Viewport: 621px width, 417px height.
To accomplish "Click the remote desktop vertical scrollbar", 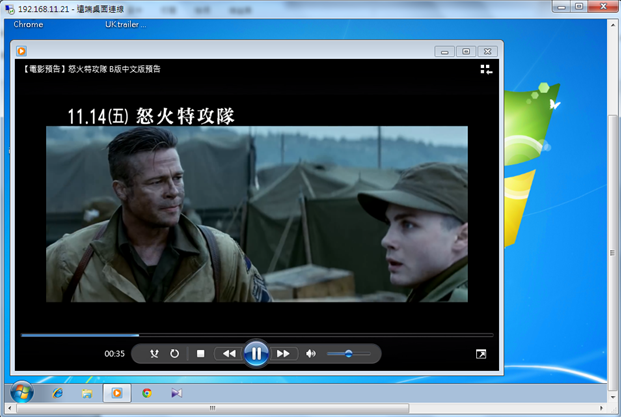I will [612, 253].
